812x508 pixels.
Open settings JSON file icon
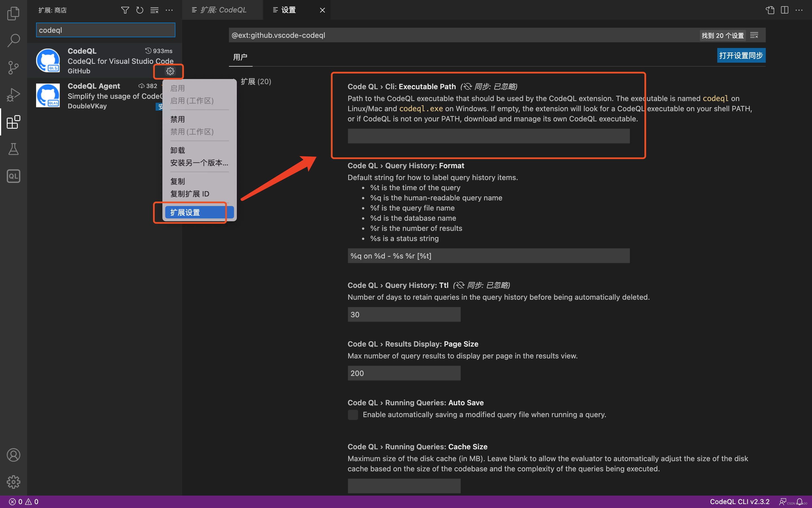pos(770,10)
